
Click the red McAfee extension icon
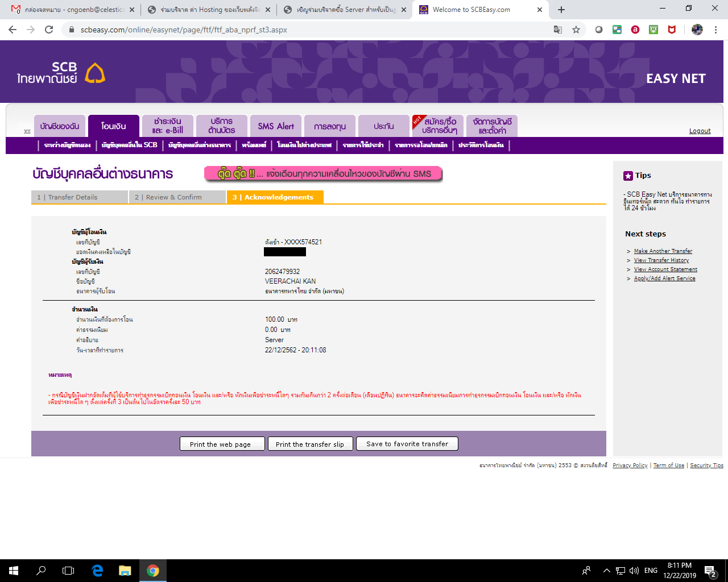tap(672, 30)
